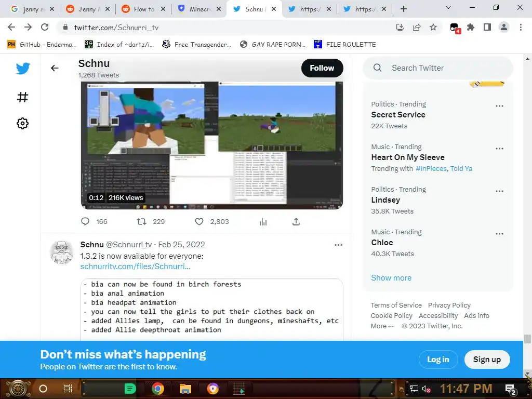Open the Chloe trending topic
Screen dimensions: 532x399
click(x=382, y=243)
